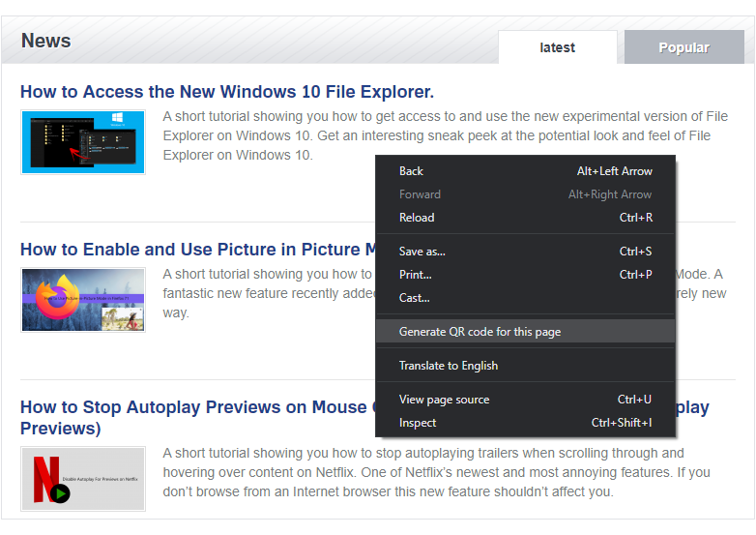Click the Netflix article description paragraph
This screenshot has height=535, width=756.
pos(436,472)
